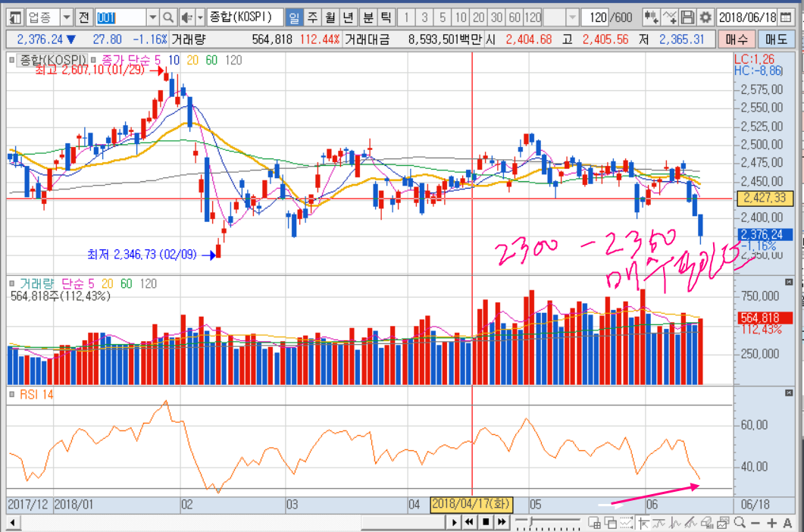Click the speaker sound icon in toolbar

186,17
